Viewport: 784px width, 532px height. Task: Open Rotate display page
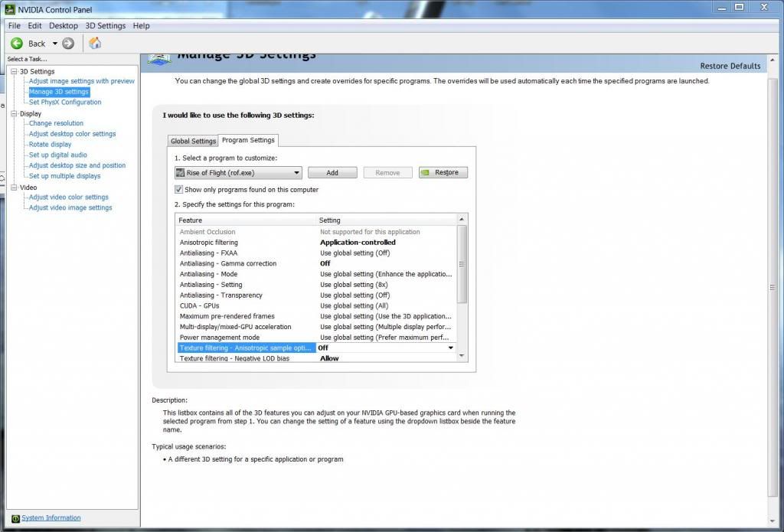[50, 144]
